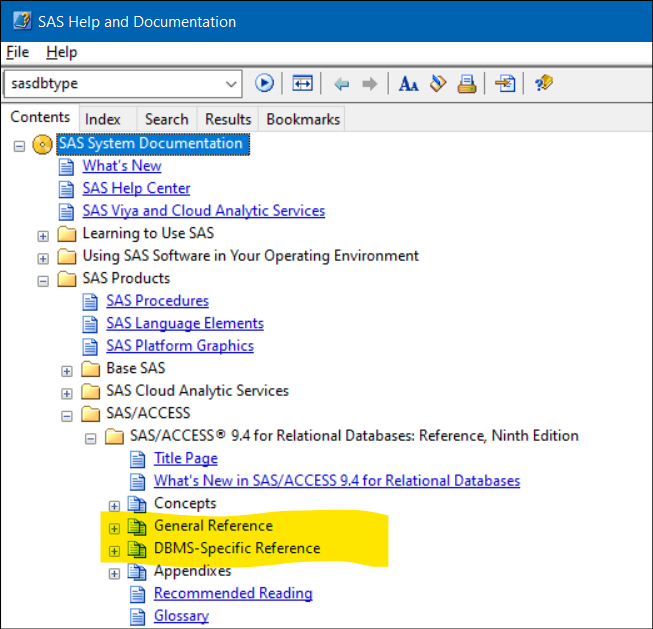
Task: Click the Back arrow in the toolbar
Action: click(x=342, y=83)
